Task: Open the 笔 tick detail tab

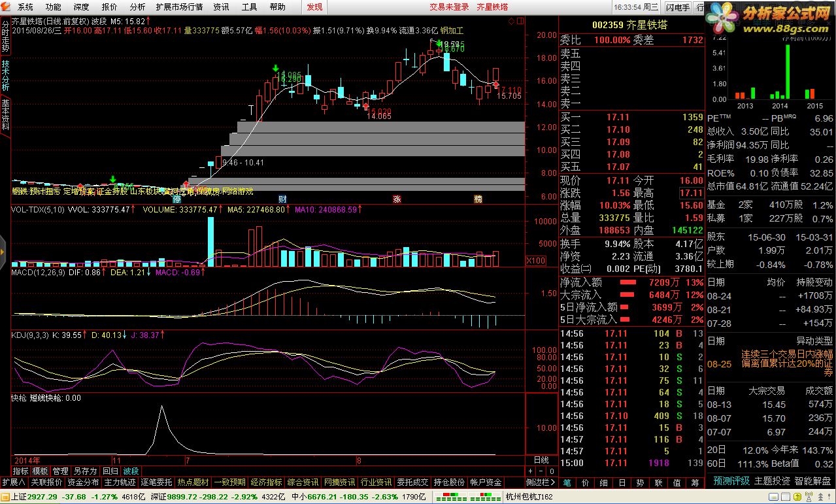Action: tap(567, 482)
